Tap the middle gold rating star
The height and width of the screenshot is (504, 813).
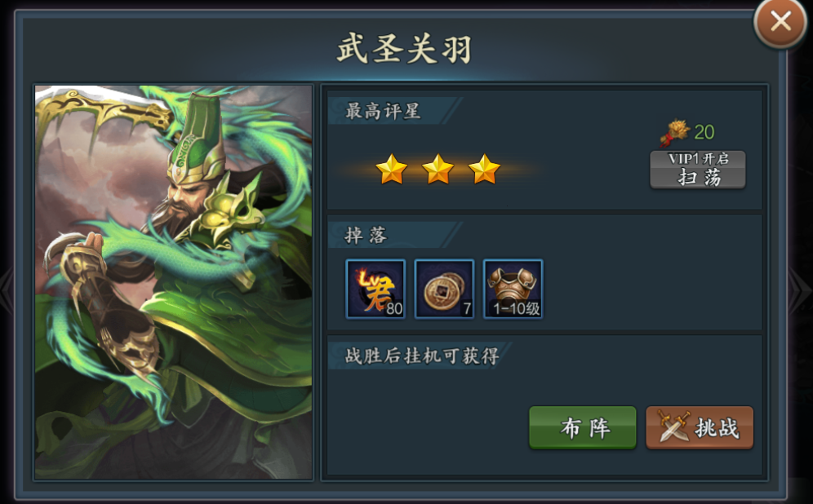pyautogui.click(x=438, y=170)
